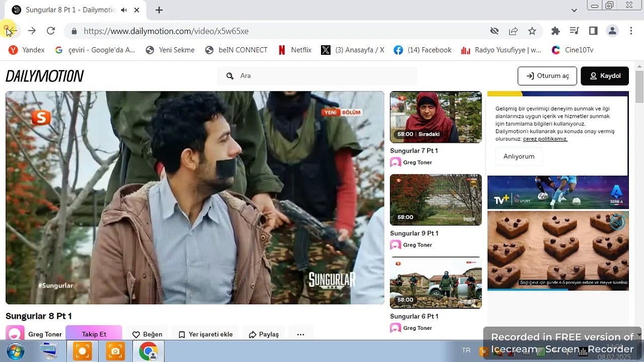Screen dimensions: 644x362
Task: Open Icecream Screen Recorder in taskbar
Action: (x=82, y=351)
